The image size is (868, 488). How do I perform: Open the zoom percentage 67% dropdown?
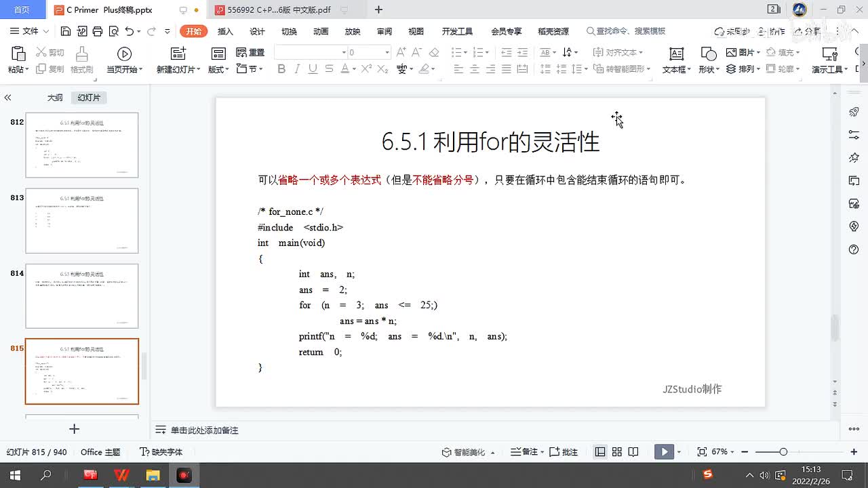[x=732, y=452]
